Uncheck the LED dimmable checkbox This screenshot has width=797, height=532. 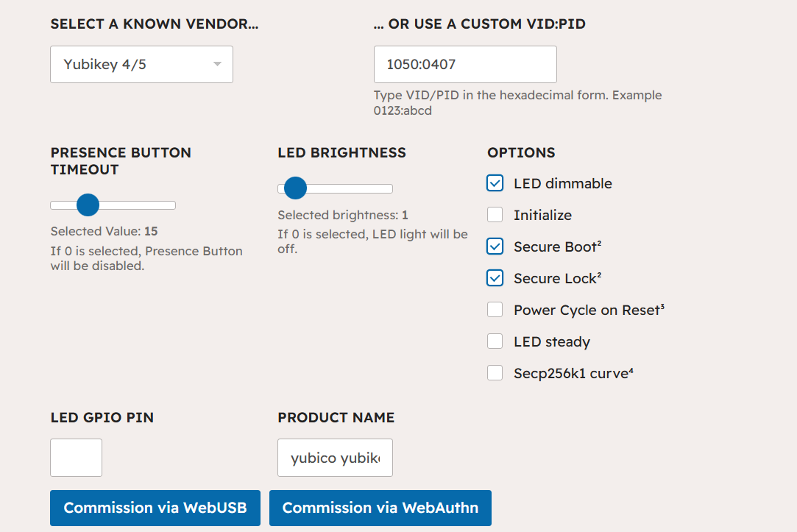(495, 183)
